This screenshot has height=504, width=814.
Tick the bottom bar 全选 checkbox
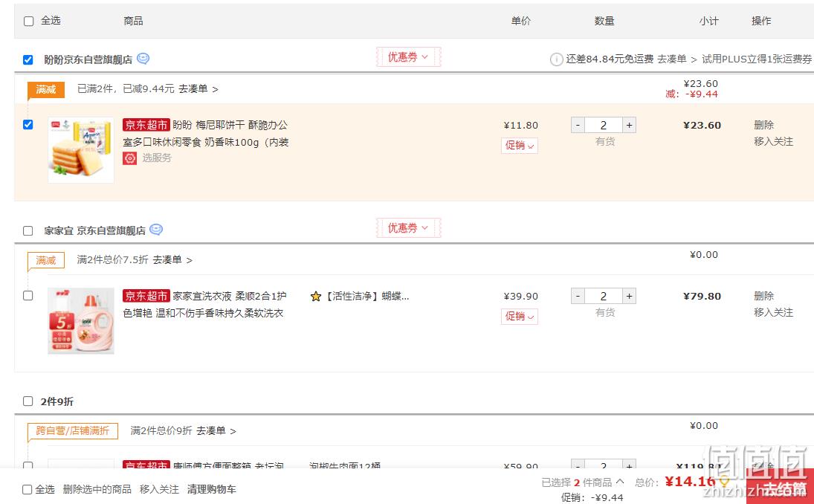[28, 489]
